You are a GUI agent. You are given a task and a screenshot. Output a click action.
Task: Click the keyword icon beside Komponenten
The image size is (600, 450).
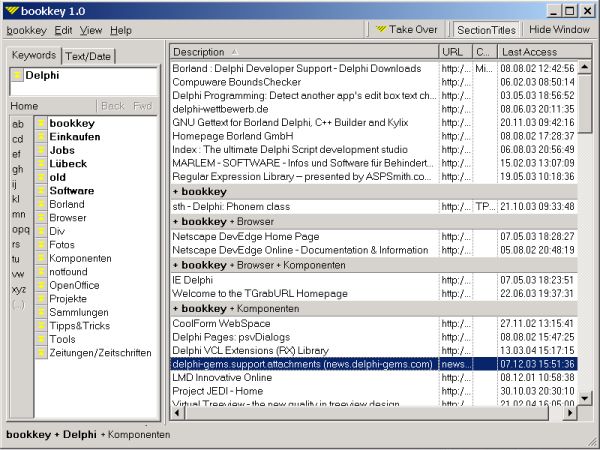[x=41, y=258]
